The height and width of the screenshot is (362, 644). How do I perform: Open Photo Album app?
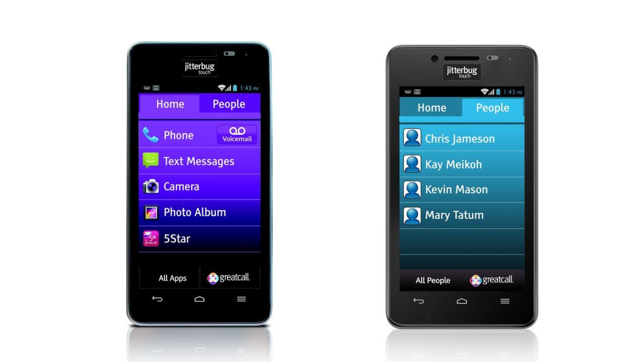199,213
